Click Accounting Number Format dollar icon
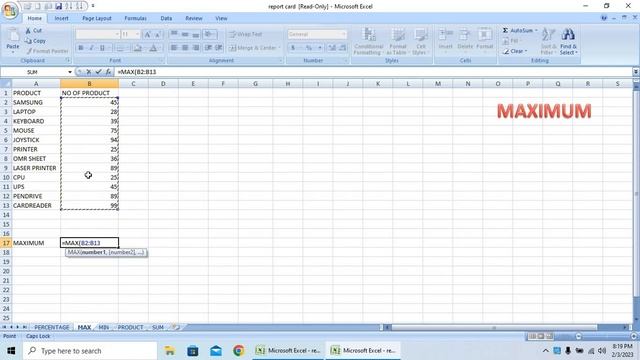Viewport: 640px width, 360px height. click(293, 48)
